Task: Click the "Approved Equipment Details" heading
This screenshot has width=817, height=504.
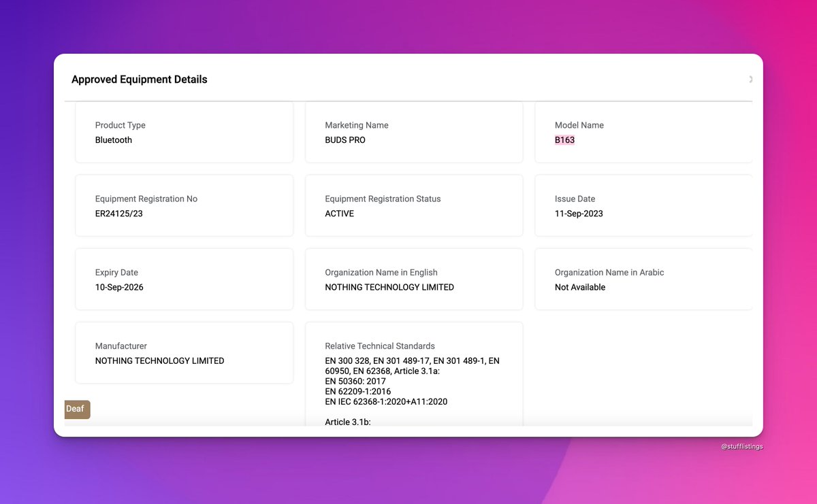Action: click(140, 80)
